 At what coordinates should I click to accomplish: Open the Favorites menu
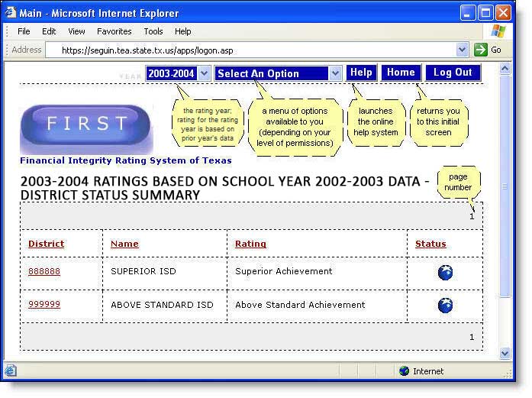[114, 31]
